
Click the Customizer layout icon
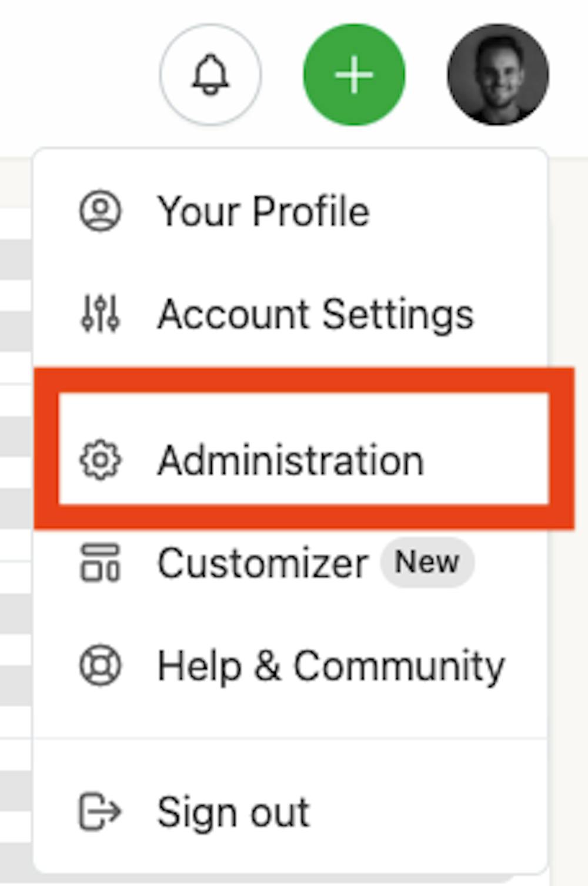(x=100, y=563)
